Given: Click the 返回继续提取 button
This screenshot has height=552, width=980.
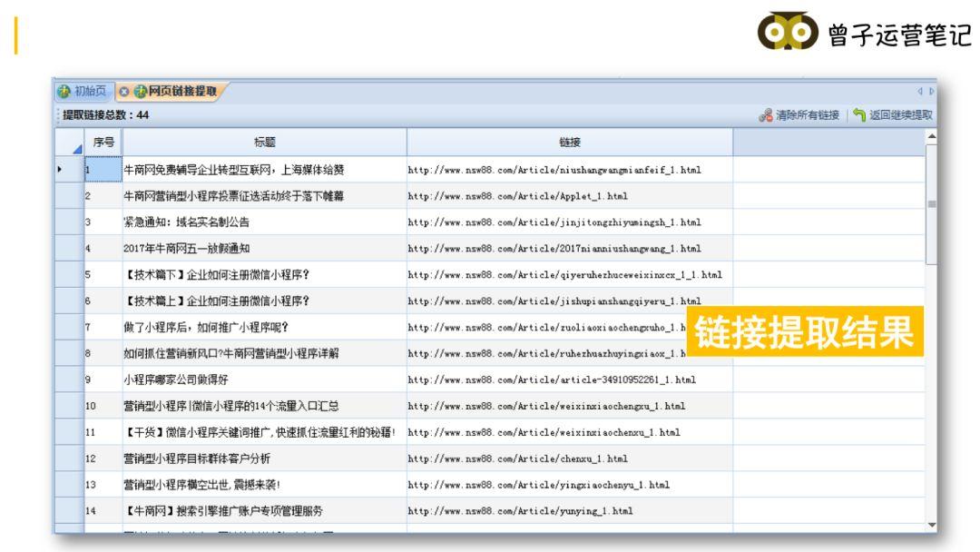Looking at the screenshot, I should point(893,115).
